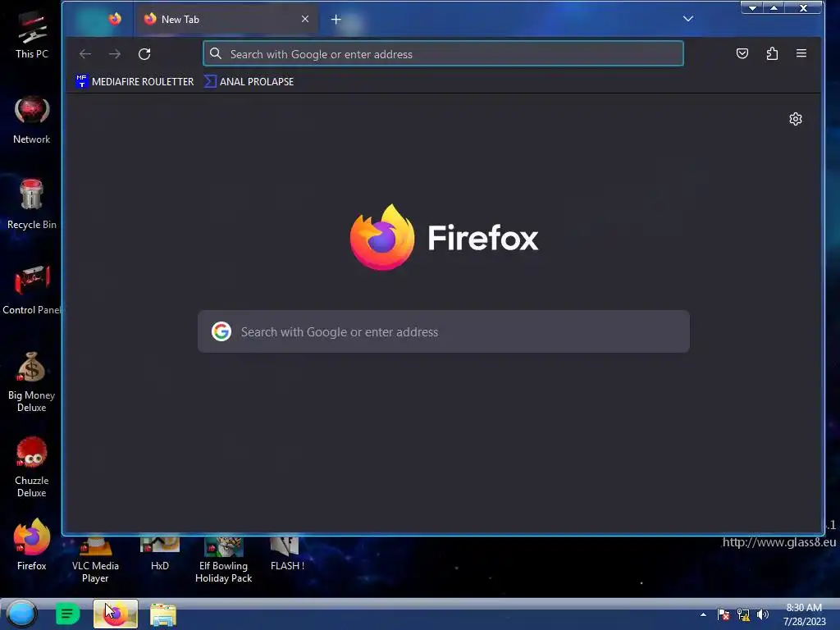
Task: Select Chuzzle Deluxe desktop icon
Action: click(x=32, y=467)
